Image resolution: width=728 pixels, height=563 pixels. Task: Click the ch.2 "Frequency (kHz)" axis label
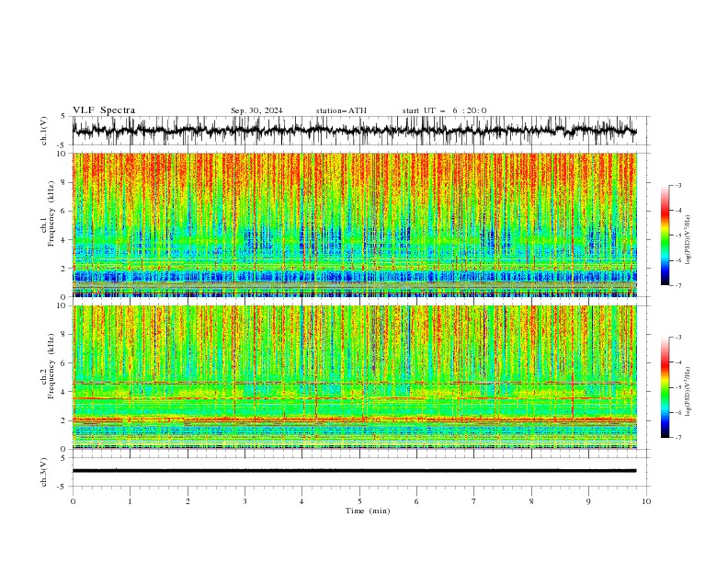51,366
